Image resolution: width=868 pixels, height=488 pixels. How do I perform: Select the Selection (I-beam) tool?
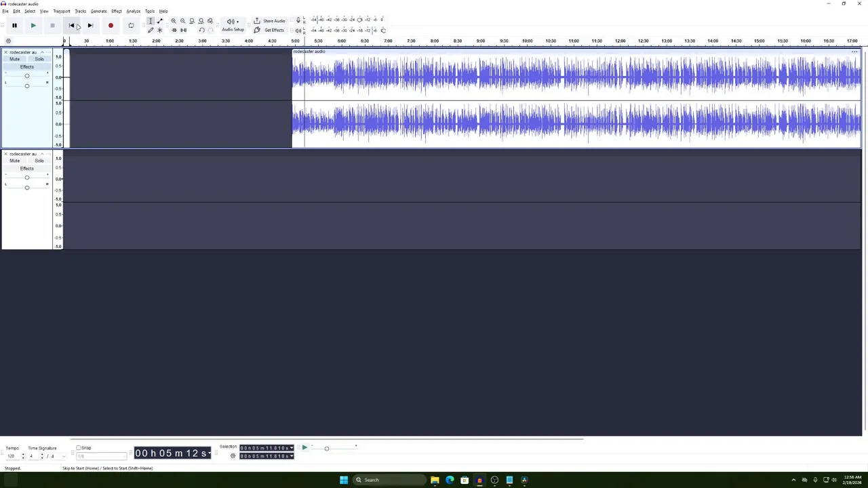(x=151, y=21)
